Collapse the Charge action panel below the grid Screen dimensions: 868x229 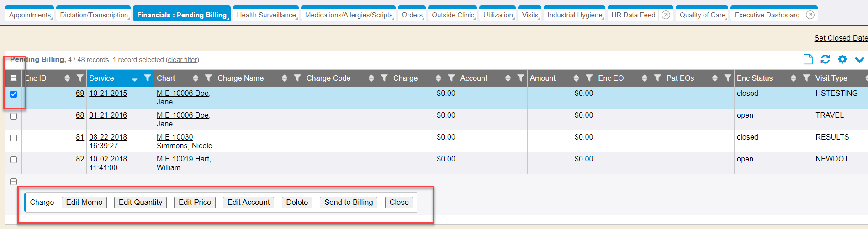click(x=14, y=182)
